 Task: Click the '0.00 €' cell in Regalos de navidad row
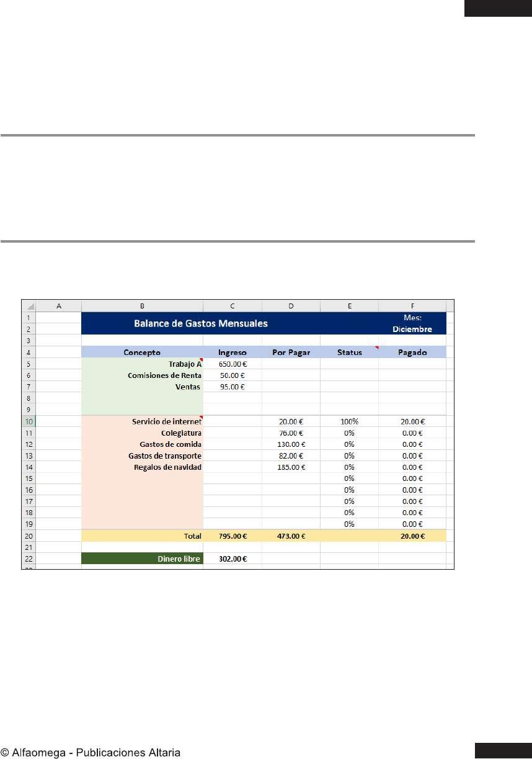click(x=412, y=467)
